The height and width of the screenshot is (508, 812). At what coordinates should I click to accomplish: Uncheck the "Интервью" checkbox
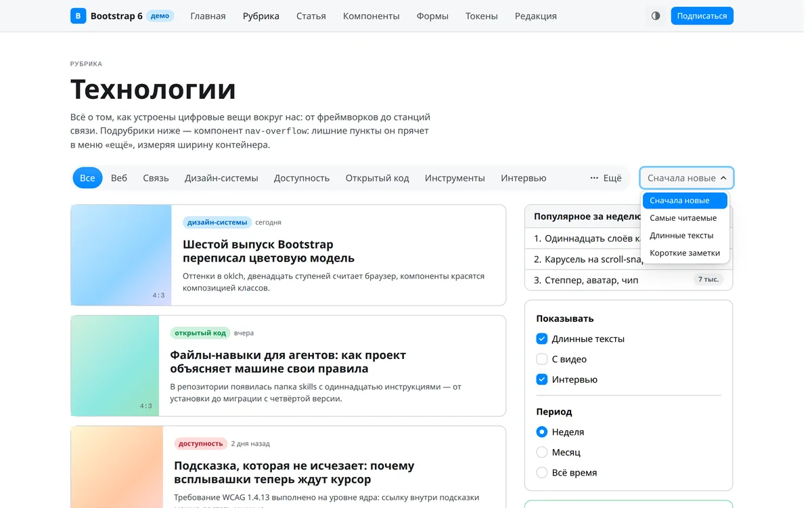(x=541, y=379)
